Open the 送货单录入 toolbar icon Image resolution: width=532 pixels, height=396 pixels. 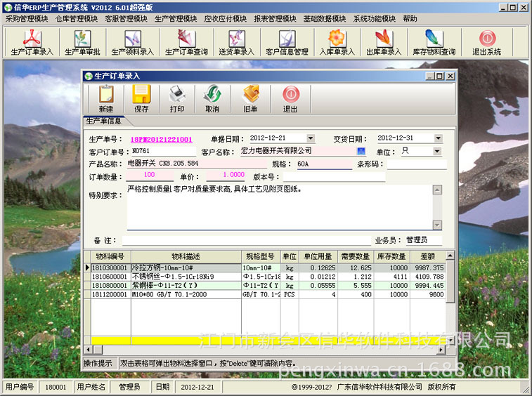tap(236, 42)
